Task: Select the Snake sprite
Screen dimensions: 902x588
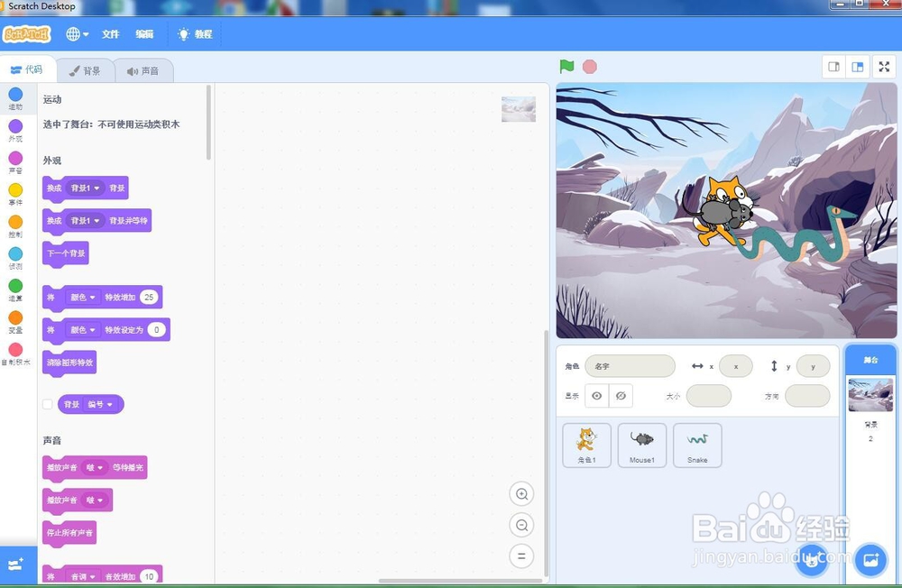Action: (697, 446)
